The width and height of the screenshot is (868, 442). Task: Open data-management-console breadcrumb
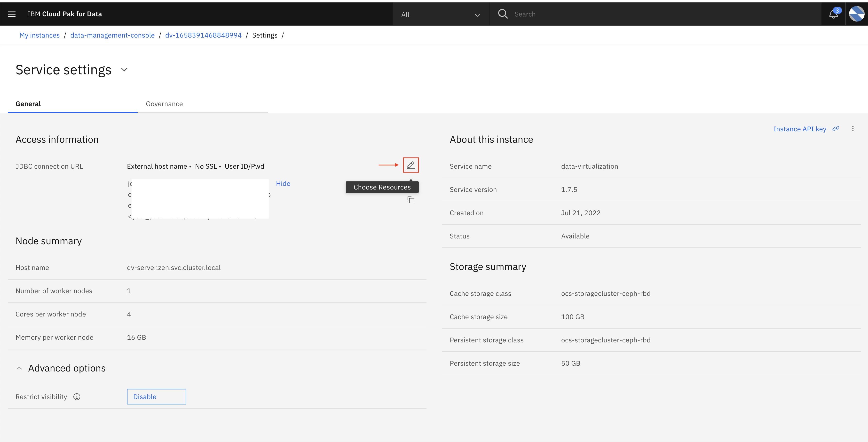(112, 35)
